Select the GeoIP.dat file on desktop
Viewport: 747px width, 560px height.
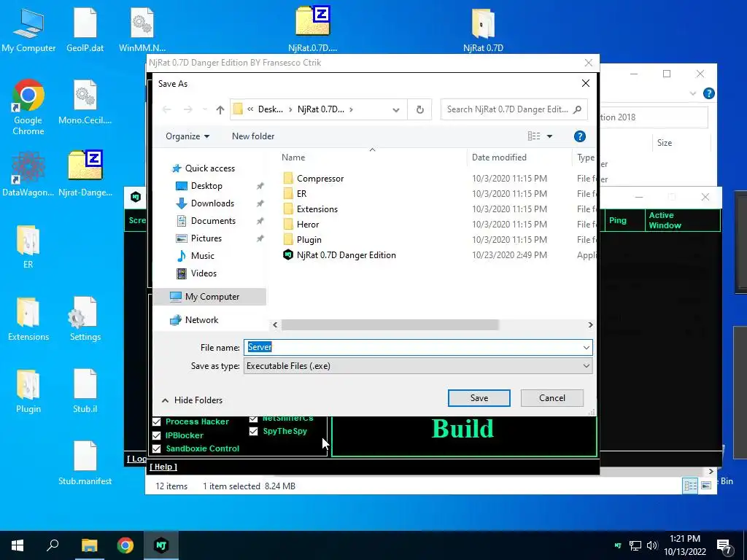coord(85,29)
